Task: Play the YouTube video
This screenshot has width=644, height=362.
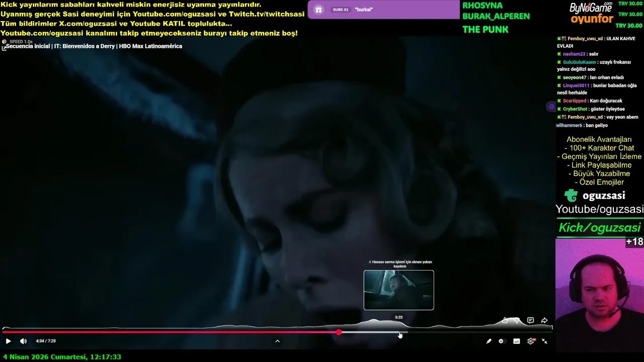Action: pyautogui.click(x=8, y=341)
